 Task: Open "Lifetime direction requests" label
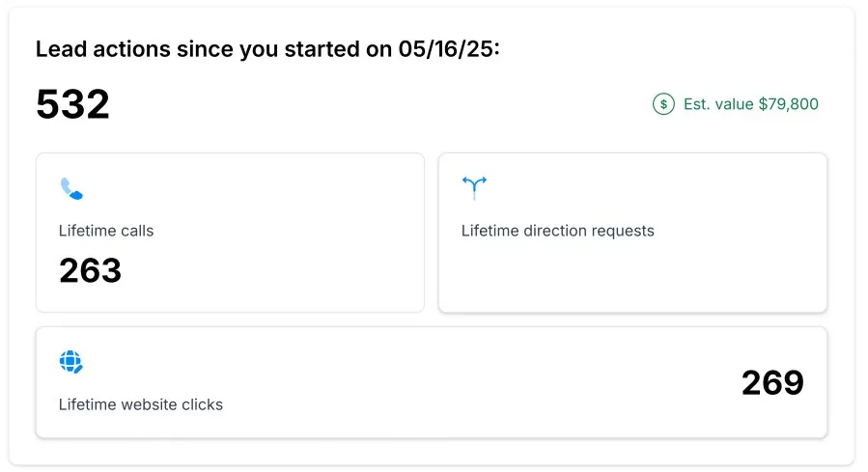tap(557, 231)
